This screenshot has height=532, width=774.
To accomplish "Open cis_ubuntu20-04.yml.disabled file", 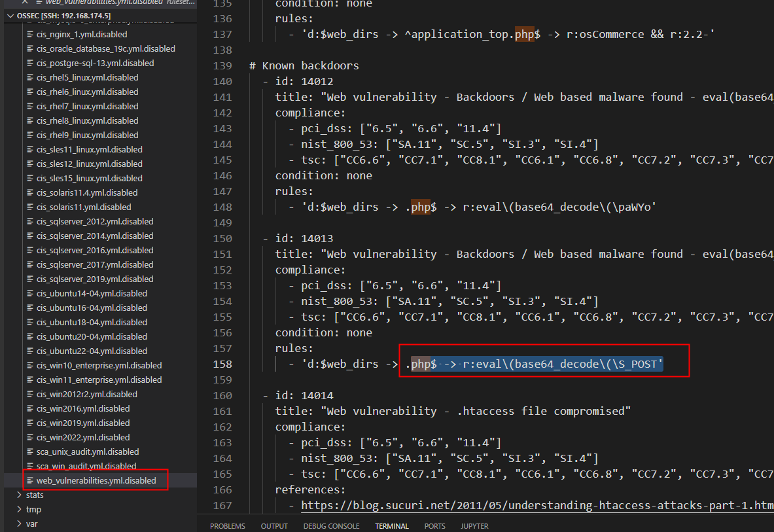I will [x=92, y=336].
